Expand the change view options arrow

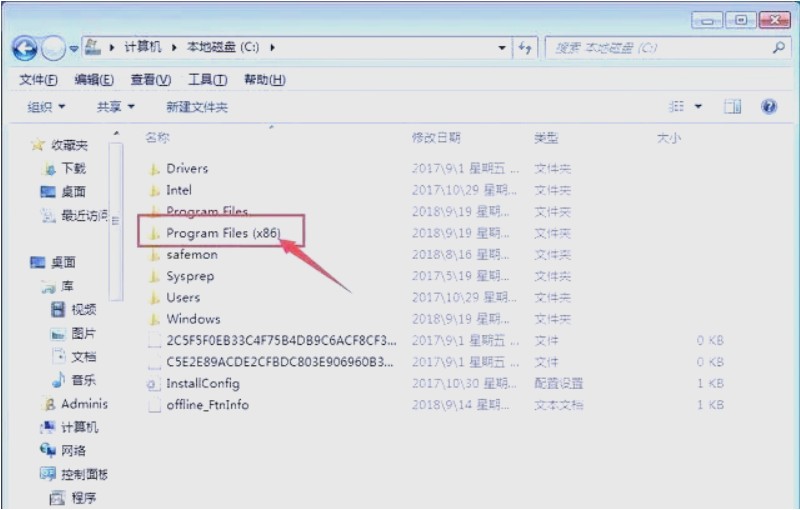(698, 107)
